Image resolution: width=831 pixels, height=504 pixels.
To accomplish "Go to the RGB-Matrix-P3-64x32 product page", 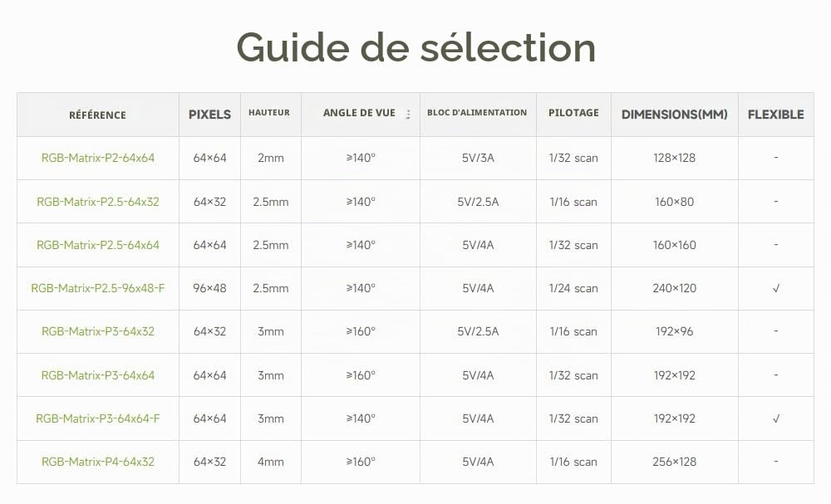I will point(98,331).
